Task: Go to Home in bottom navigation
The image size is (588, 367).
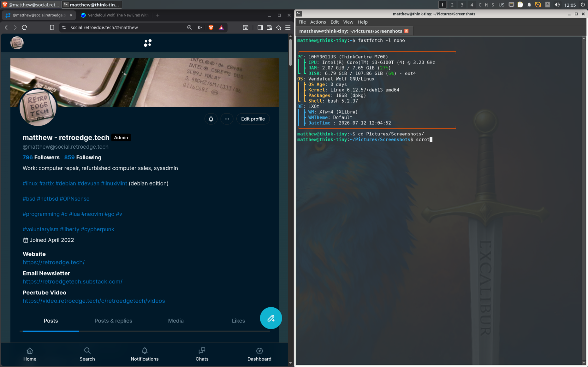Action: [x=30, y=354]
